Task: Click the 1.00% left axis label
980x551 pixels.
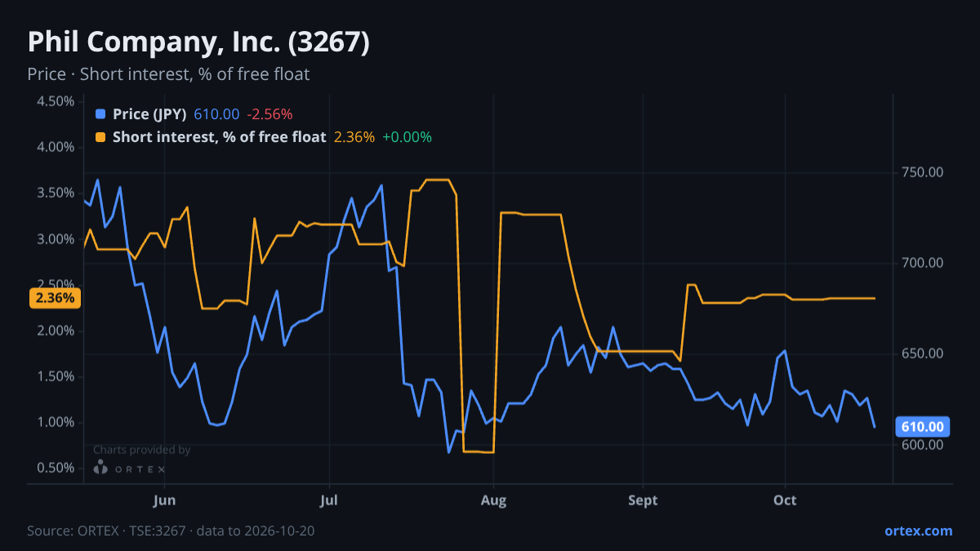Action: (x=56, y=422)
